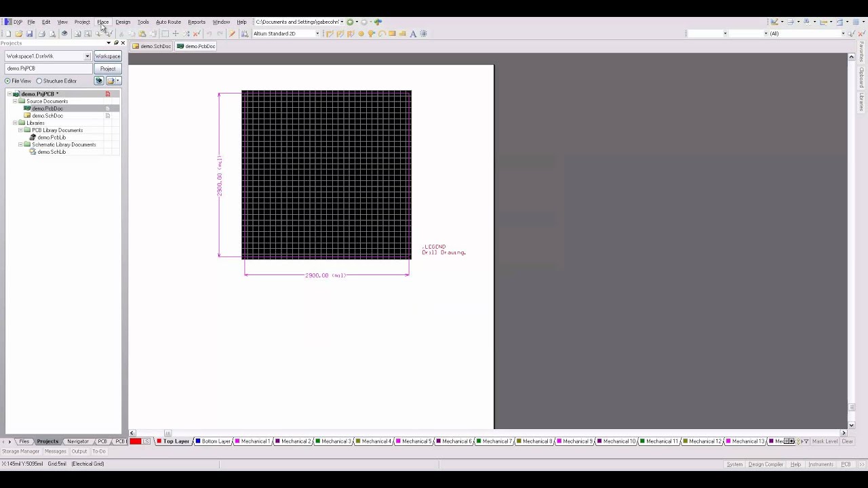Viewport: 868px width, 488px height.
Task: Click the print preview toolbar icon
Action: (52, 33)
